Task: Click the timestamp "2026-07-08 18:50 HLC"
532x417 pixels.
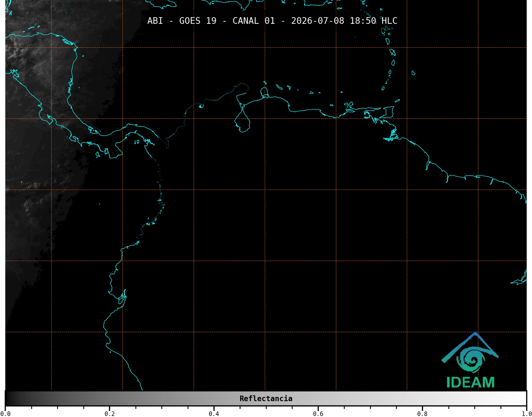Action: [344, 21]
